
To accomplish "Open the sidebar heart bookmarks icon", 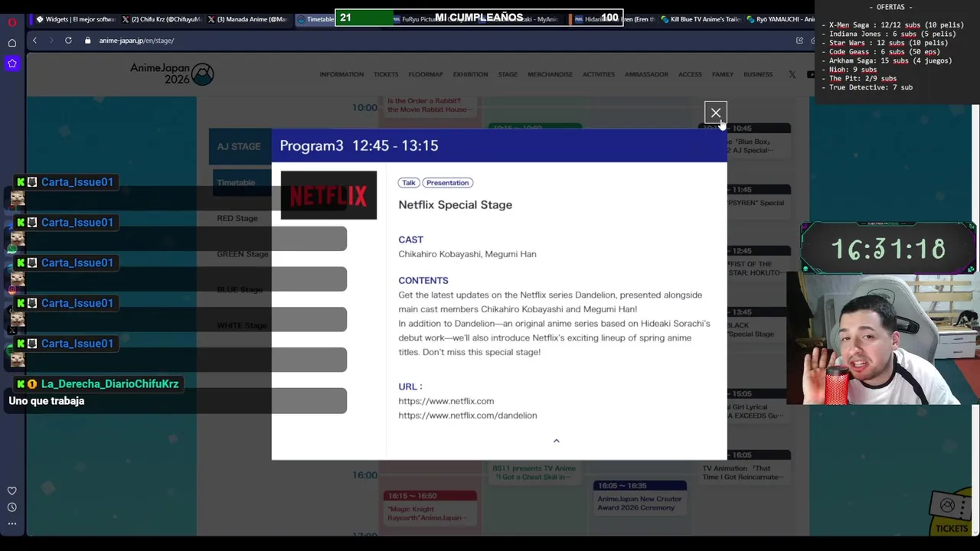I will click(11, 491).
